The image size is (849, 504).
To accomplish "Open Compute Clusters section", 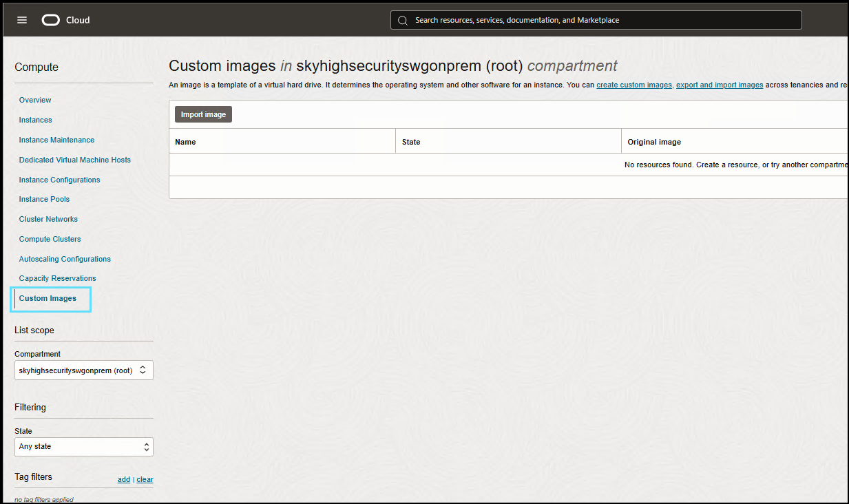I will 50,240.
